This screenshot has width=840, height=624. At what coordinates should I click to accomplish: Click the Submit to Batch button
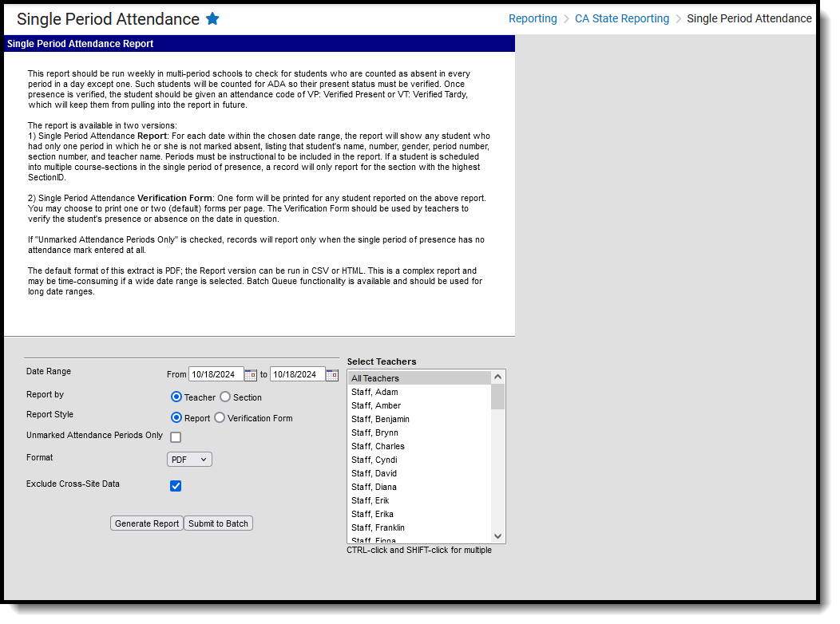218,523
